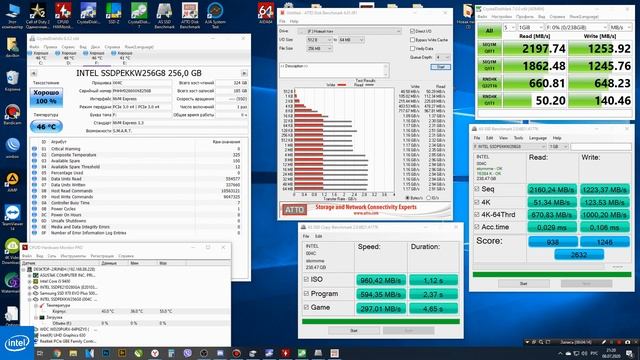Open File Size 256 MB dropdown in ATTO
This screenshot has width=640, height=360.
[319, 49]
